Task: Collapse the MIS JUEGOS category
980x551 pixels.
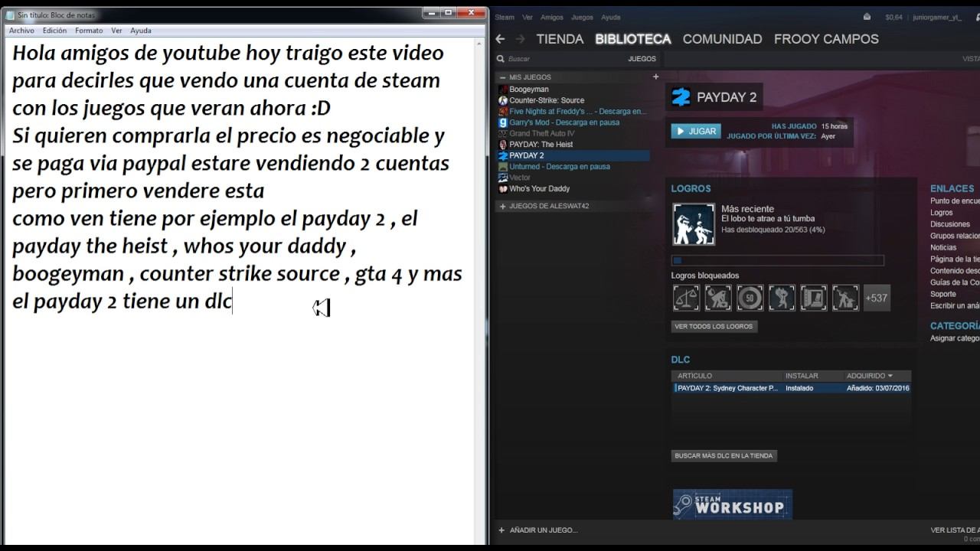Action: coord(502,77)
